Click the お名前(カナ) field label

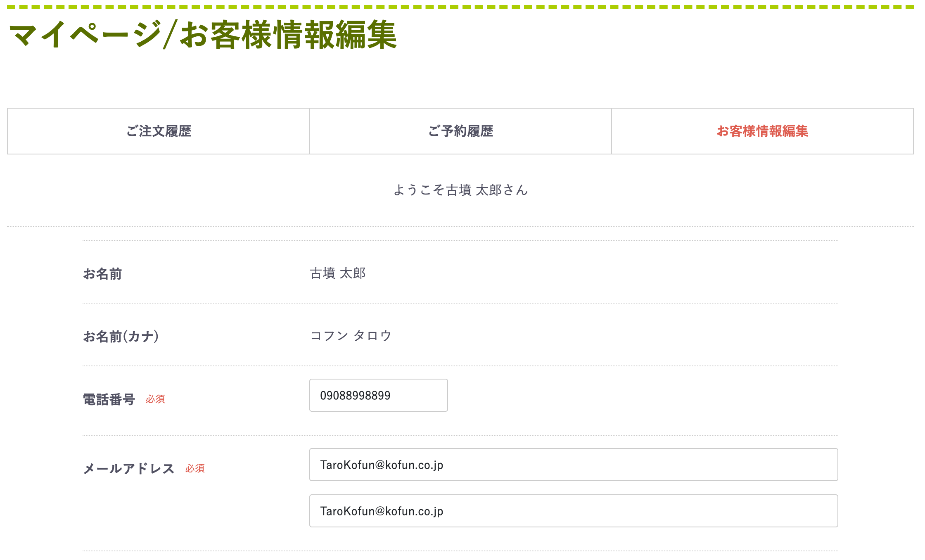(x=121, y=336)
